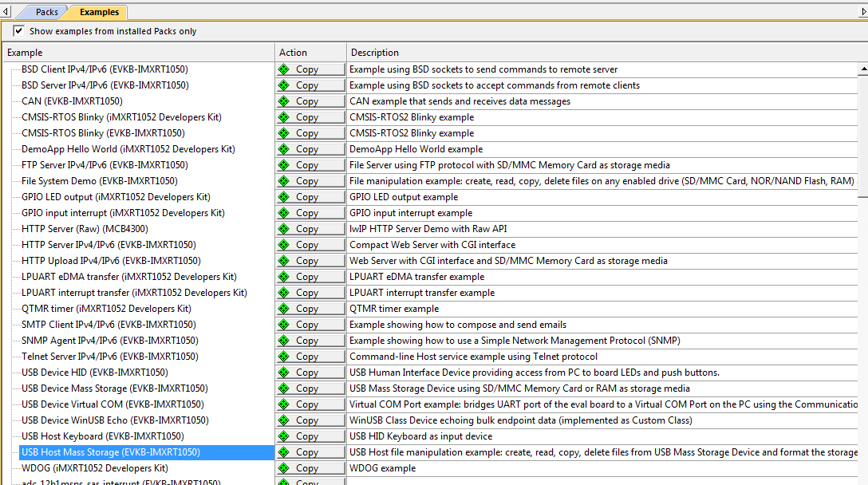
Task: Click green icon for USB Device WinUSB Echo row
Action: click(284, 420)
